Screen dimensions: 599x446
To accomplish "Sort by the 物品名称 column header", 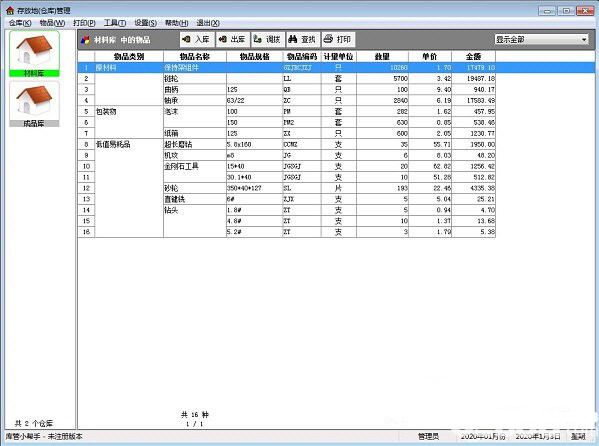I will [x=195, y=57].
